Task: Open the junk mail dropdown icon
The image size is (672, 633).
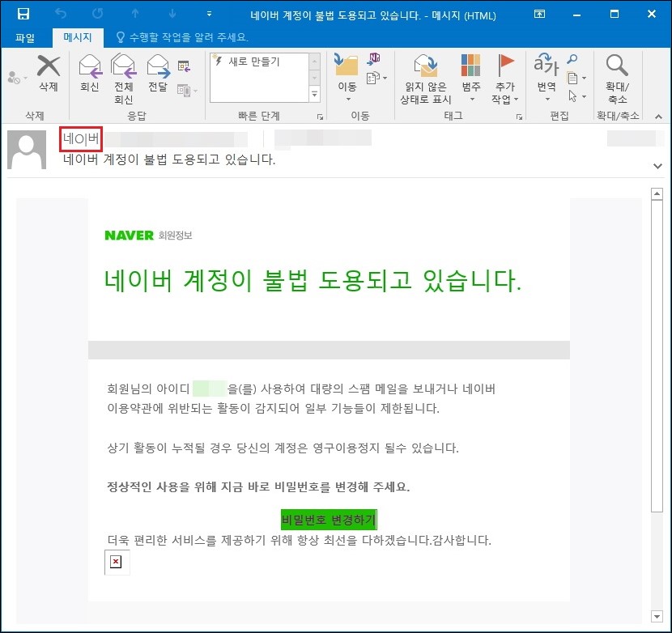Action: tap(17, 78)
